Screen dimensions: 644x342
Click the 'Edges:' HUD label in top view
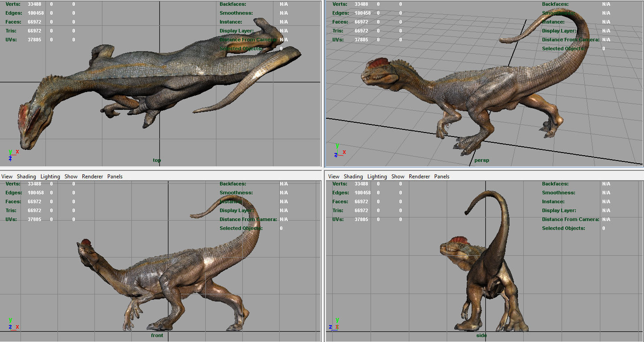coord(14,13)
